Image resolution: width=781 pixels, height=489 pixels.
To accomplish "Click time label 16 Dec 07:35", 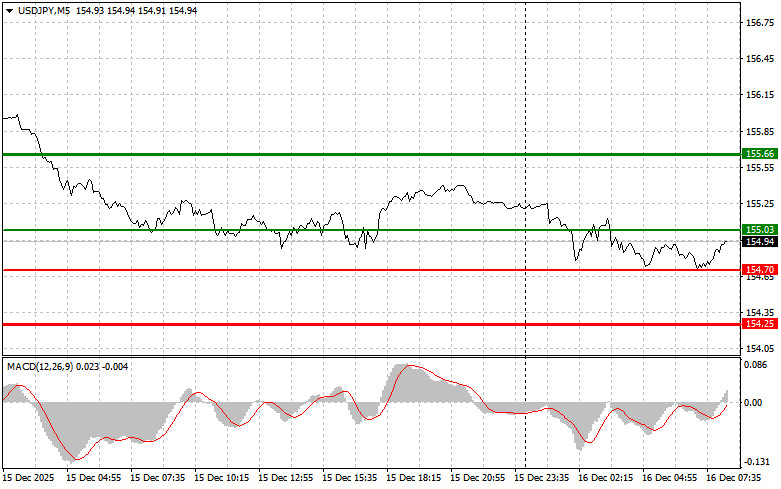I will pyautogui.click(x=734, y=478).
